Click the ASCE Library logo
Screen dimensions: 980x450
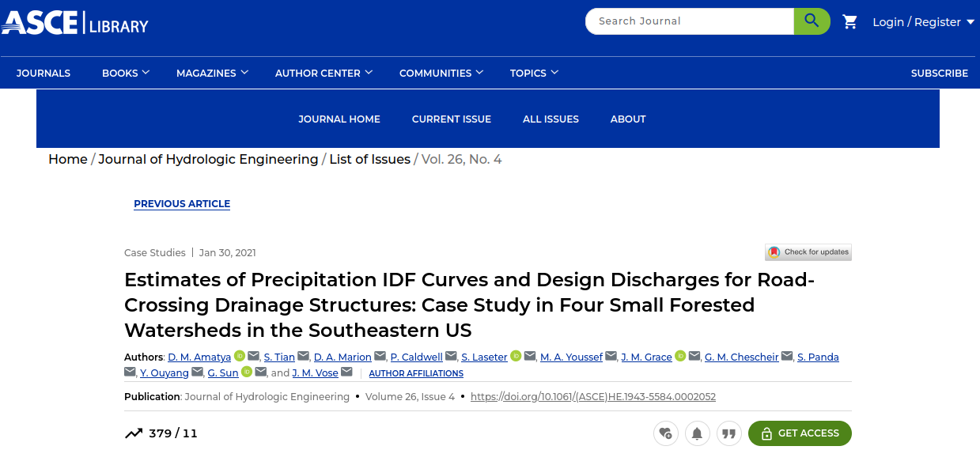tap(74, 21)
